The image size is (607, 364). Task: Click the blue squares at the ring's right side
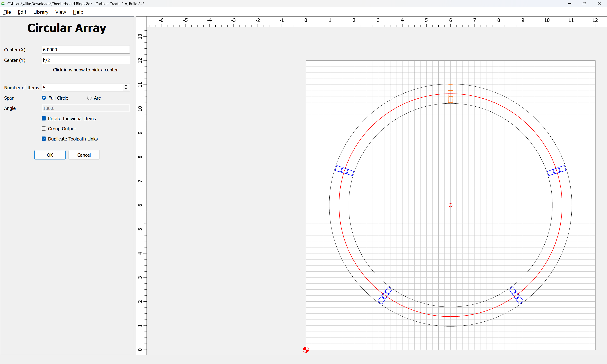coord(557,170)
